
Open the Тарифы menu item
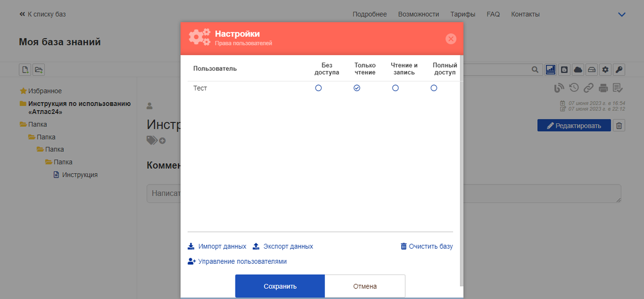(x=463, y=14)
